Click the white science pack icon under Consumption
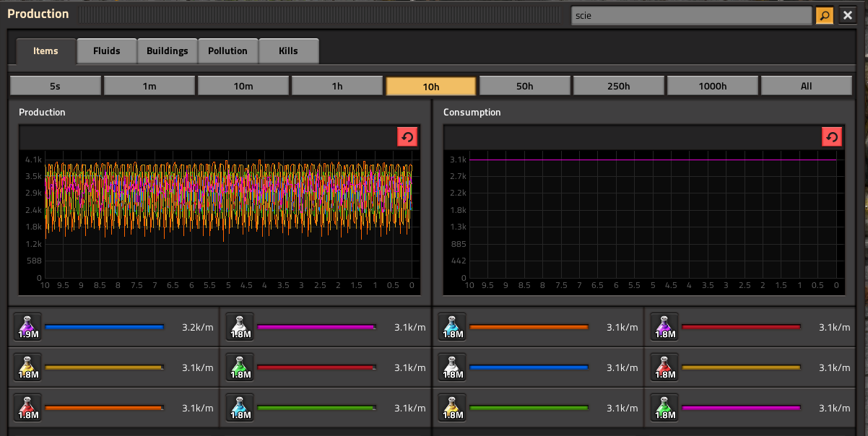Viewport: 868px width, 436px height. click(453, 367)
